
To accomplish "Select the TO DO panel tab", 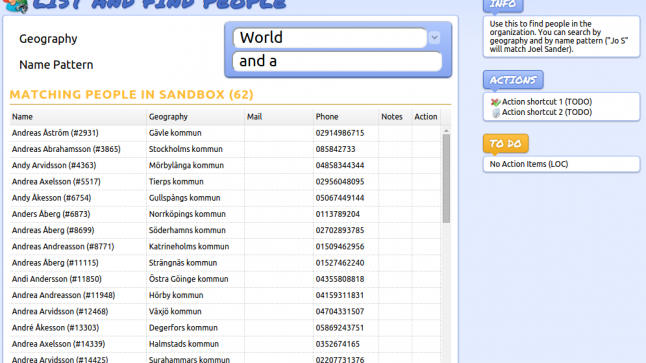I will [x=506, y=143].
